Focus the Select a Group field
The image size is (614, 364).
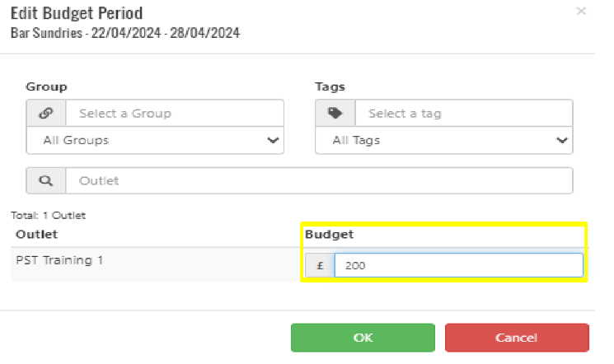click(x=174, y=114)
